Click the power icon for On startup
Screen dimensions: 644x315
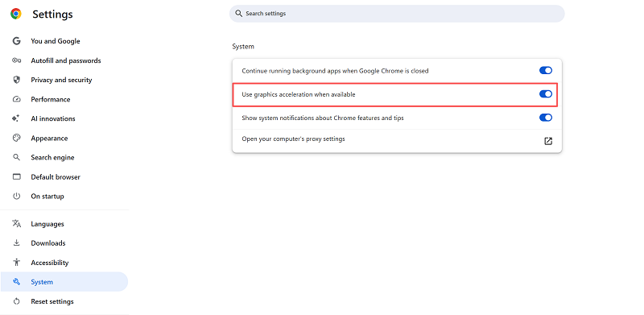(x=16, y=196)
